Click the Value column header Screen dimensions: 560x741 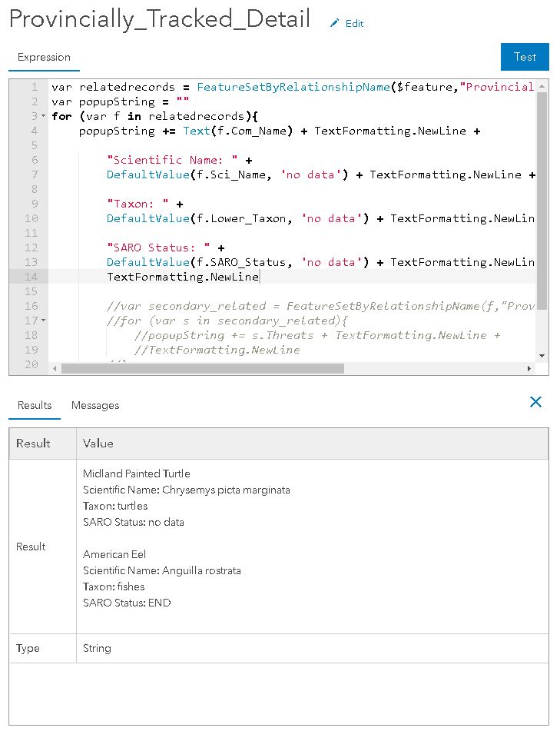click(x=98, y=444)
